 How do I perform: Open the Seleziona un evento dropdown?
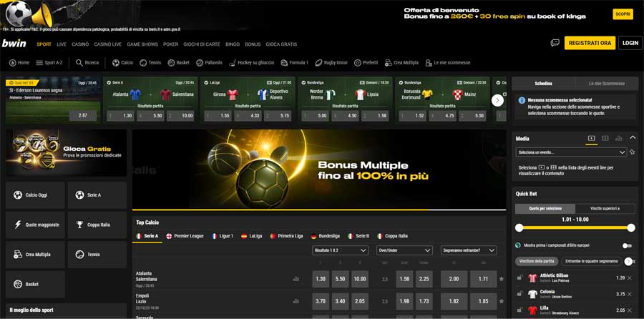tap(571, 152)
